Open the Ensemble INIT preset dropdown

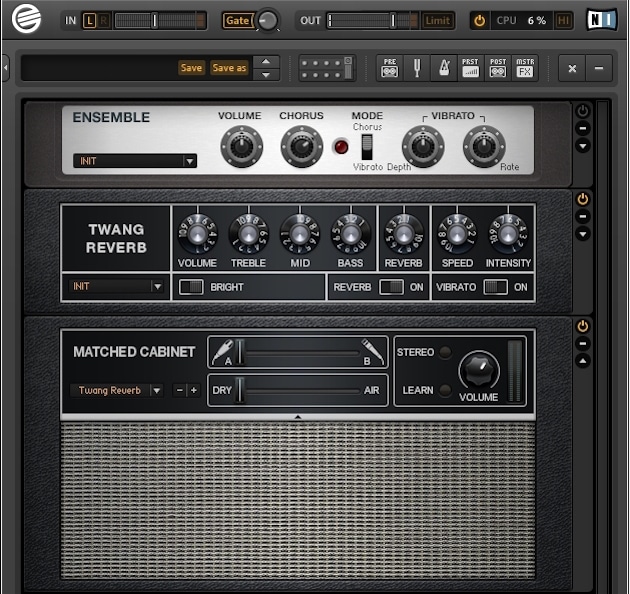(135, 161)
